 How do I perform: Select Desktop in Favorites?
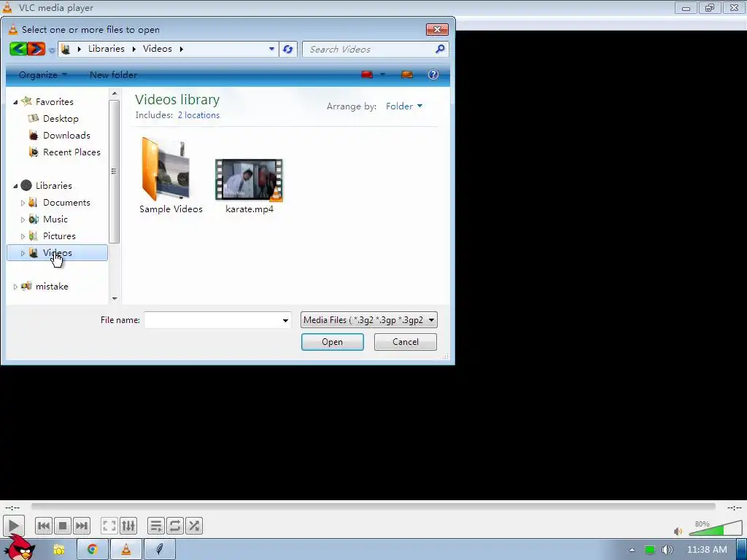point(61,119)
